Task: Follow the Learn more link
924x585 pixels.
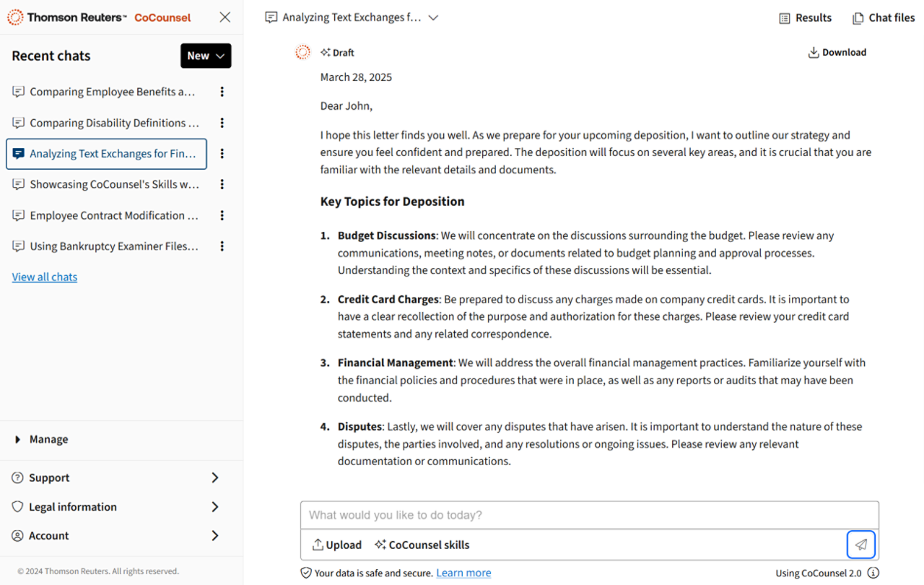Action: [x=463, y=573]
